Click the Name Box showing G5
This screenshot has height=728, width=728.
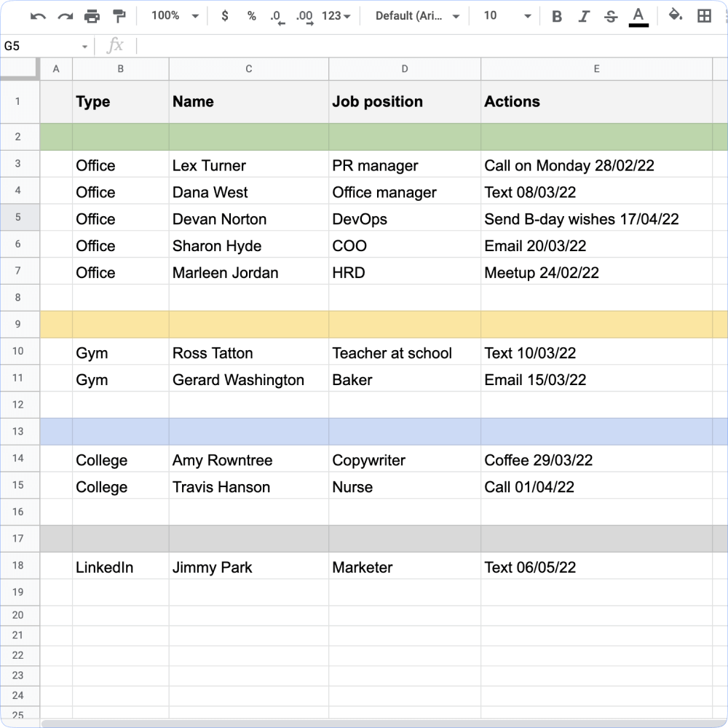point(39,46)
